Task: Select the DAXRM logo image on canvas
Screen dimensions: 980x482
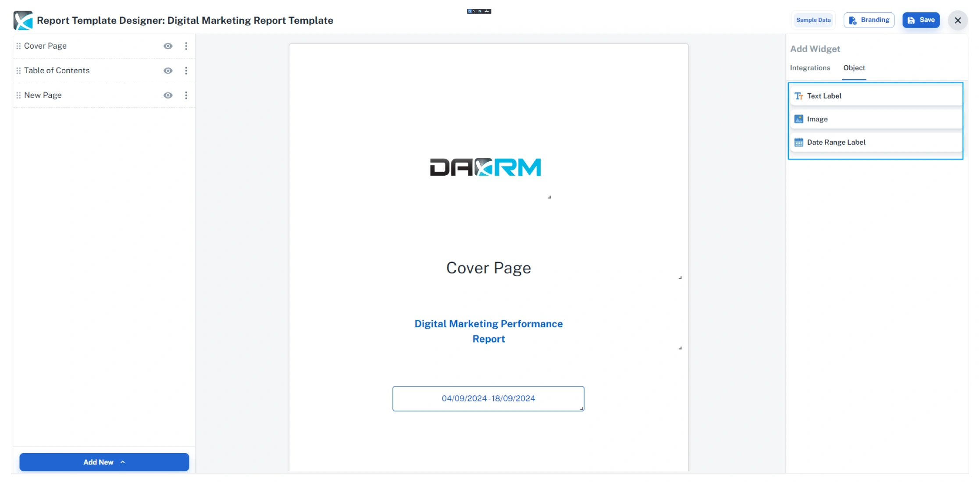Action: 485,167
